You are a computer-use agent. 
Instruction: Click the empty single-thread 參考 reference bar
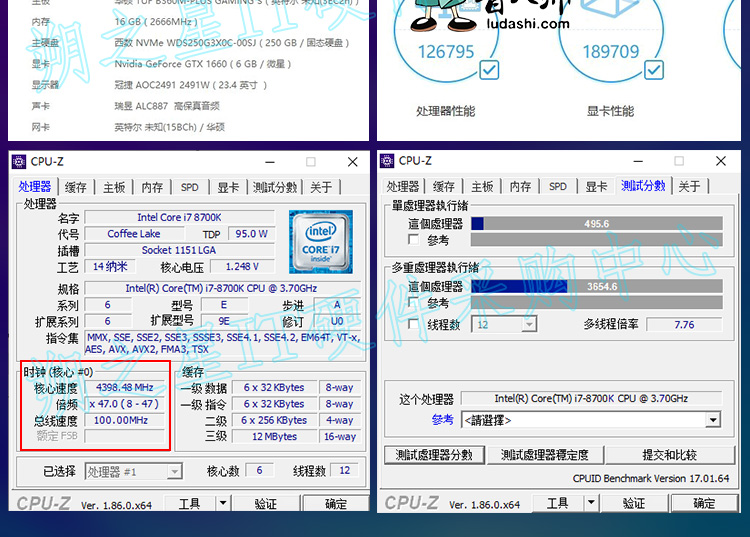coord(596,239)
